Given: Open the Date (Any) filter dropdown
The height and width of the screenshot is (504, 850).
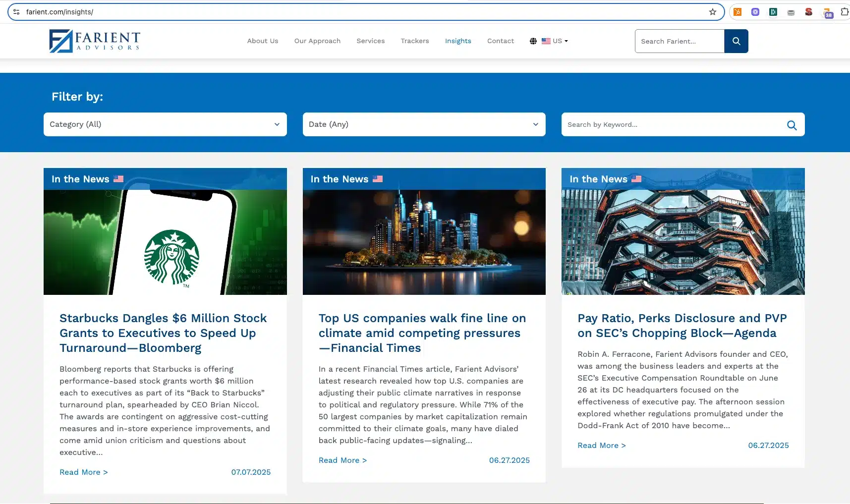Looking at the screenshot, I should pyautogui.click(x=424, y=124).
